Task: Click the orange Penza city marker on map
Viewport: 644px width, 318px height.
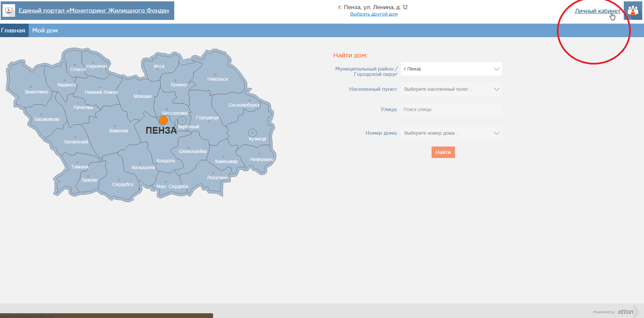Action: (163, 121)
